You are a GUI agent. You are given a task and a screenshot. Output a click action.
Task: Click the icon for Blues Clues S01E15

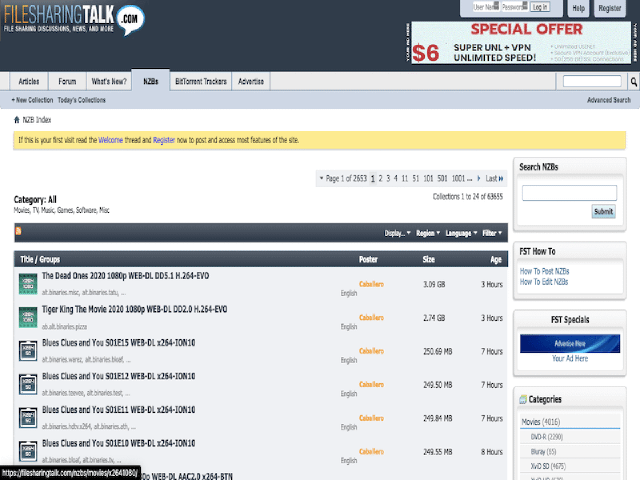(x=28, y=351)
